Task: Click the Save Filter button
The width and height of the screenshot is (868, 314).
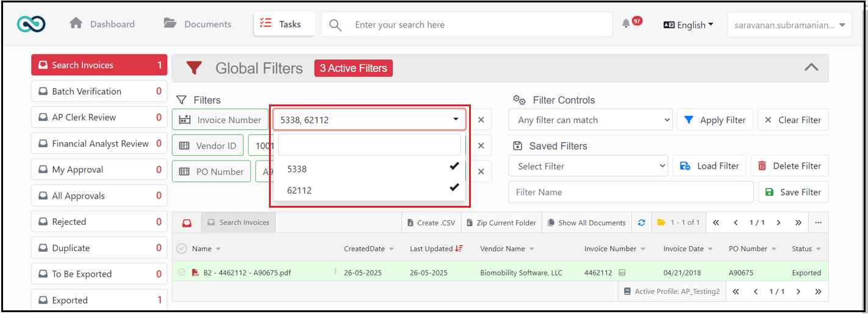Action: point(793,192)
